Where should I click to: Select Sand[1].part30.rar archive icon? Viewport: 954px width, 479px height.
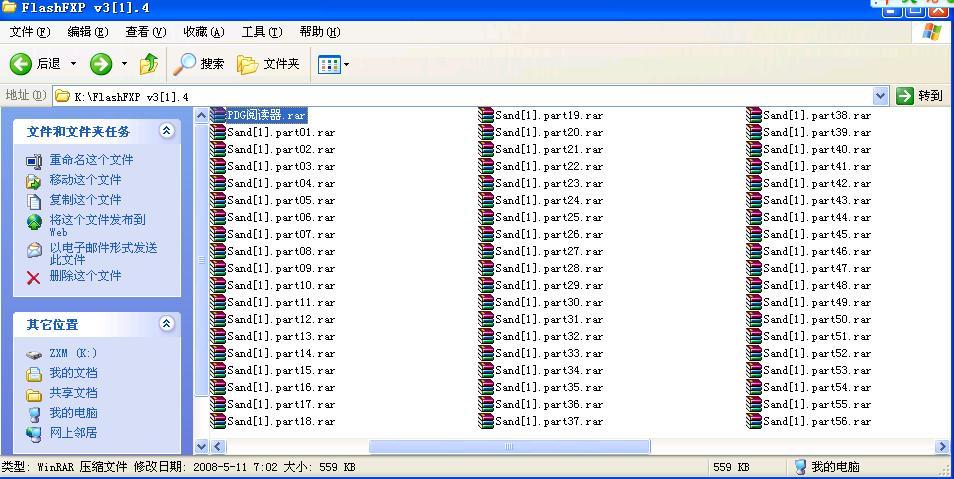(x=486, y=302)
